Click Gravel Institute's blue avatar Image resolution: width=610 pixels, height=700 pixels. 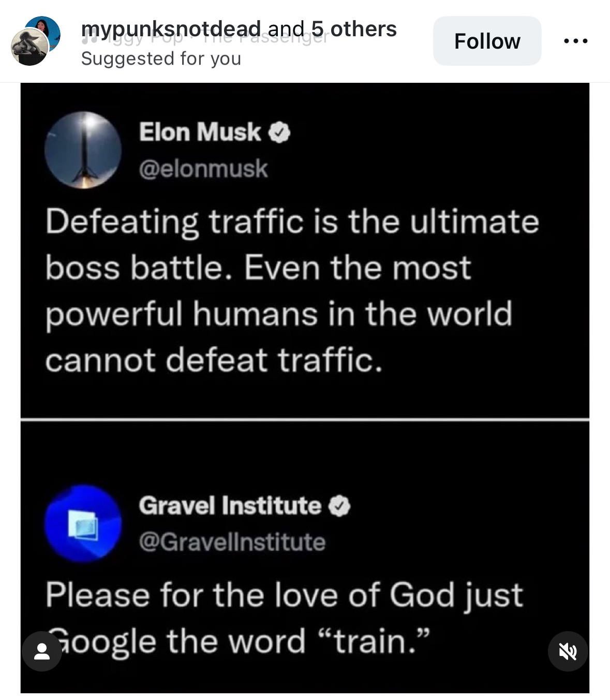tap(83, 523)
